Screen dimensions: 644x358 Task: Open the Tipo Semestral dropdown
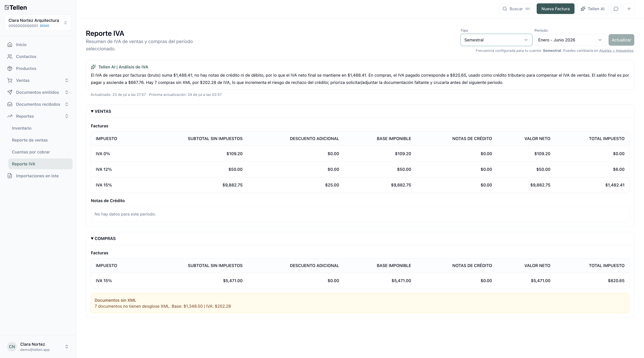point(496,40)
